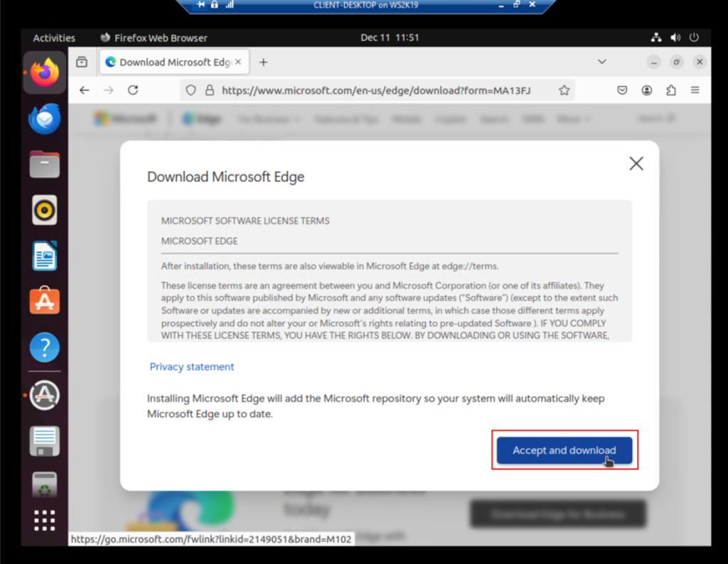Screen dimensions: 728x564
Task: Reload the page with the refresh icon
Action: tap(133, 90)
